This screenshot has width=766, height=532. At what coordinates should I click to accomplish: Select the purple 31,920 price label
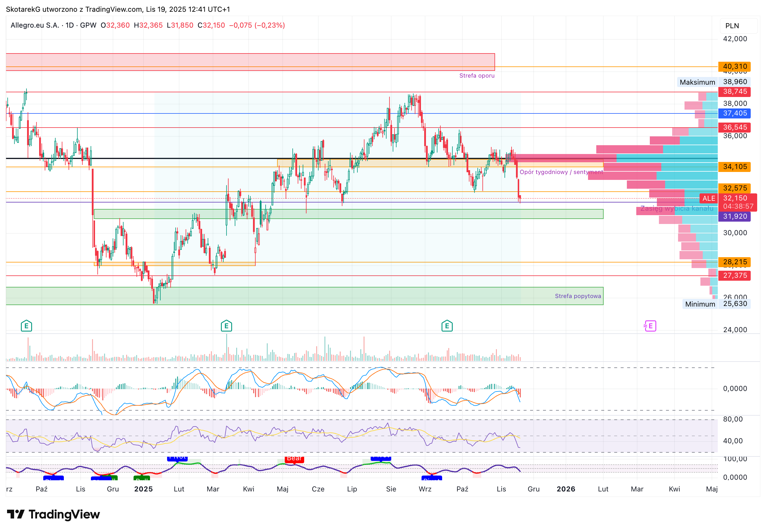click(x=734, y=216)
